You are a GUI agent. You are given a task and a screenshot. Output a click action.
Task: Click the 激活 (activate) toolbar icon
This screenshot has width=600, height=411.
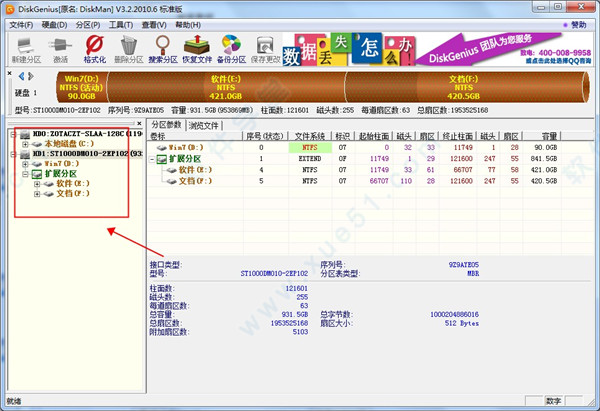pos(59,47)
